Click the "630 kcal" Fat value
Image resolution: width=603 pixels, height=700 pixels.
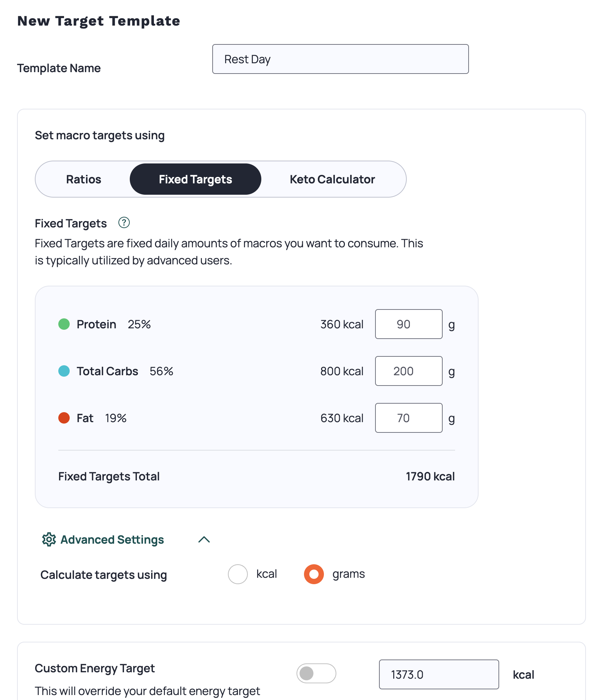click(x=342, y=418)
